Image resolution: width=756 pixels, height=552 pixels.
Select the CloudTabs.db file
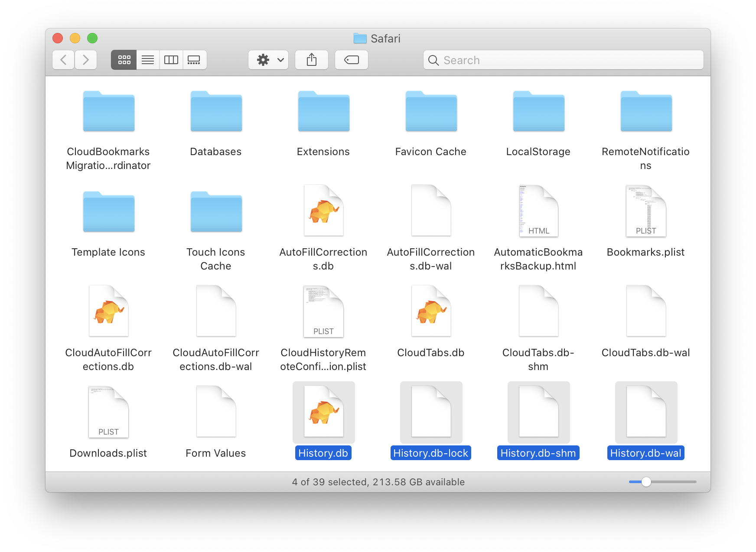coord(430,311)
